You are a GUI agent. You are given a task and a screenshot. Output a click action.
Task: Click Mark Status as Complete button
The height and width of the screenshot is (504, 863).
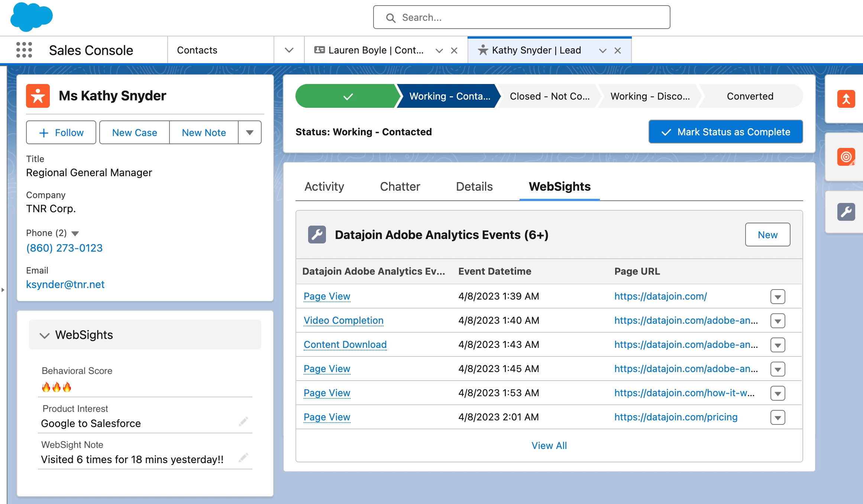(725, 132)
